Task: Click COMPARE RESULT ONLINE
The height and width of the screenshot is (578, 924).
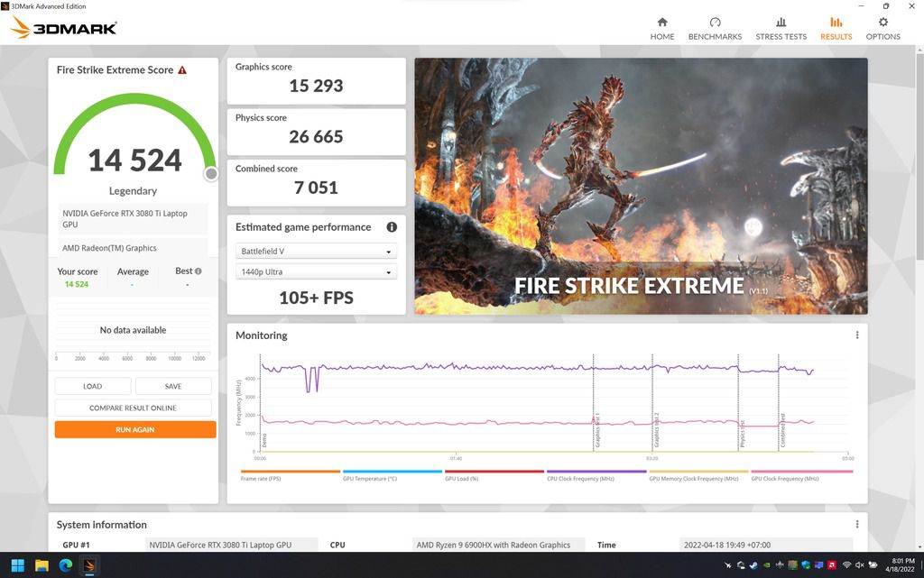Action: (134, 408)
